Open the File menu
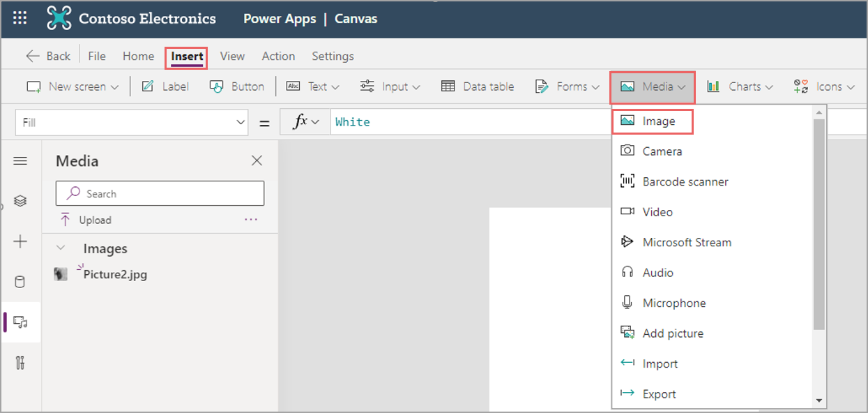This screenshot has height=413, width=868. 97,56
